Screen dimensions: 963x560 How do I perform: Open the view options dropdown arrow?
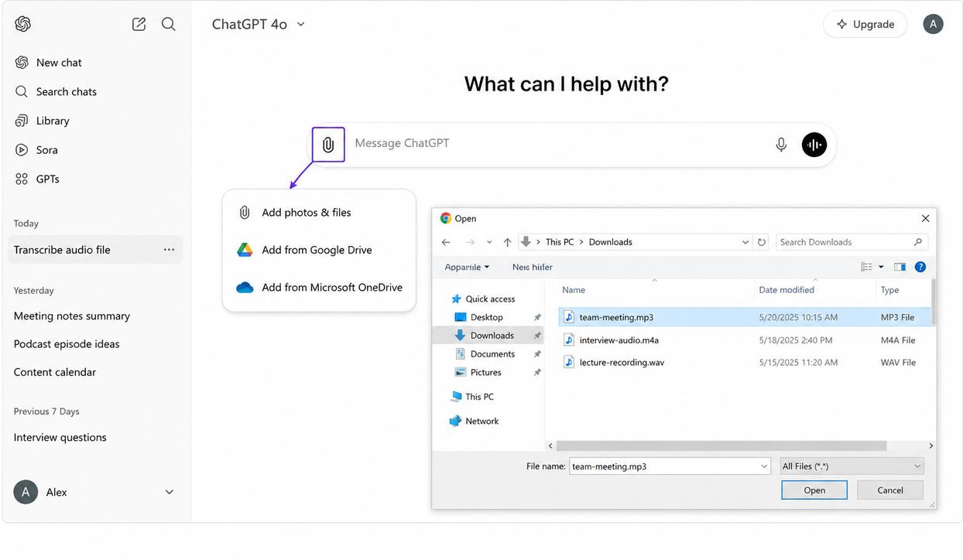881,267
